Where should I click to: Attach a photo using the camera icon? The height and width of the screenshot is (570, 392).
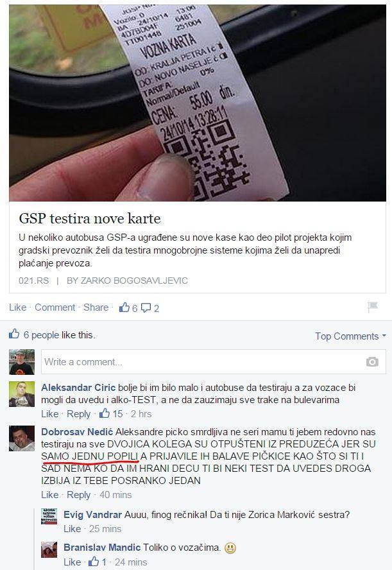point(372,361)
